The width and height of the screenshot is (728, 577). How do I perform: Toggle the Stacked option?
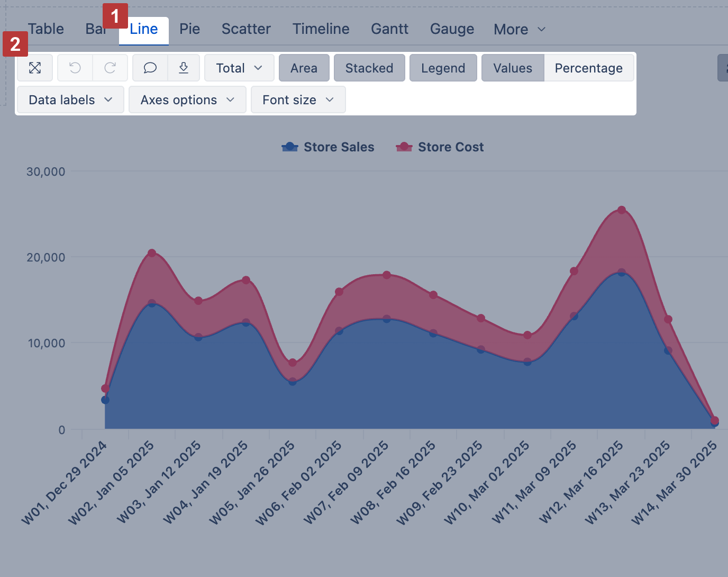(x=369, y=68)
